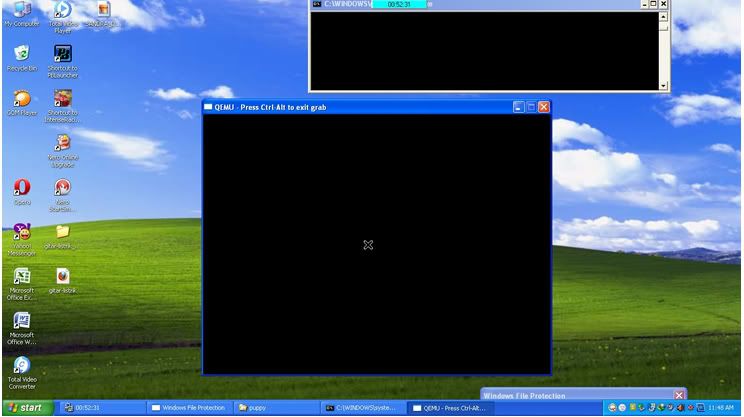
Task: Switch to Windows File Protection taskbar item
Action: coord(189,408)
